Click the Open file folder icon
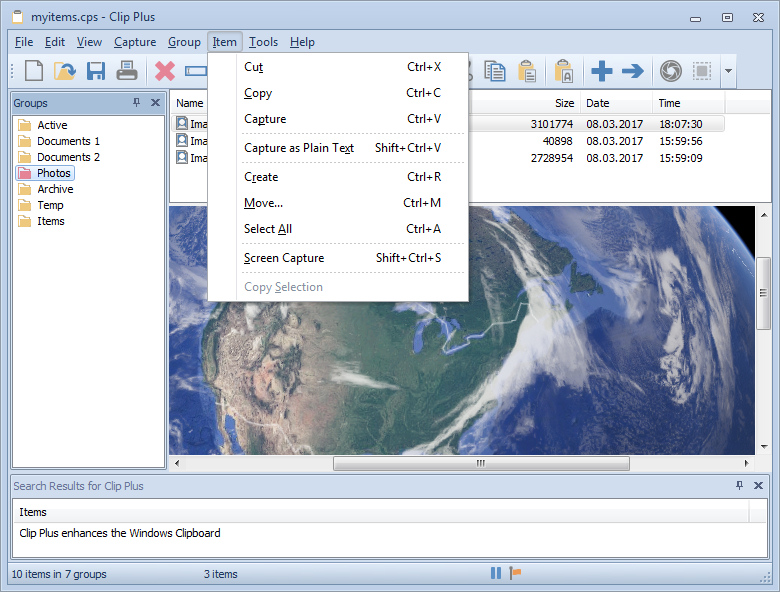This screenshot has height=592, width=780. pyautogui.click(x=65, y=71)
